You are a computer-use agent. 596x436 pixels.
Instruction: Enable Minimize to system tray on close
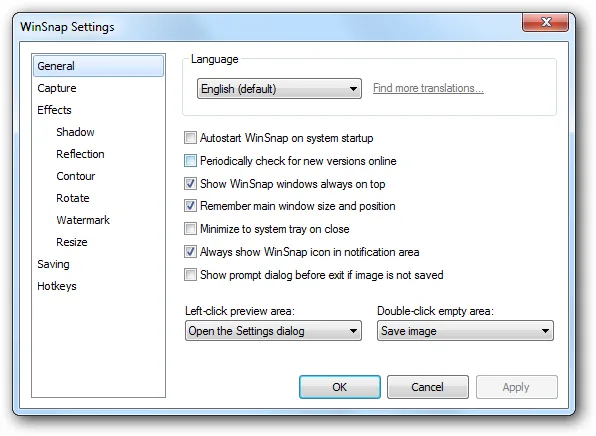pos(190,229)
